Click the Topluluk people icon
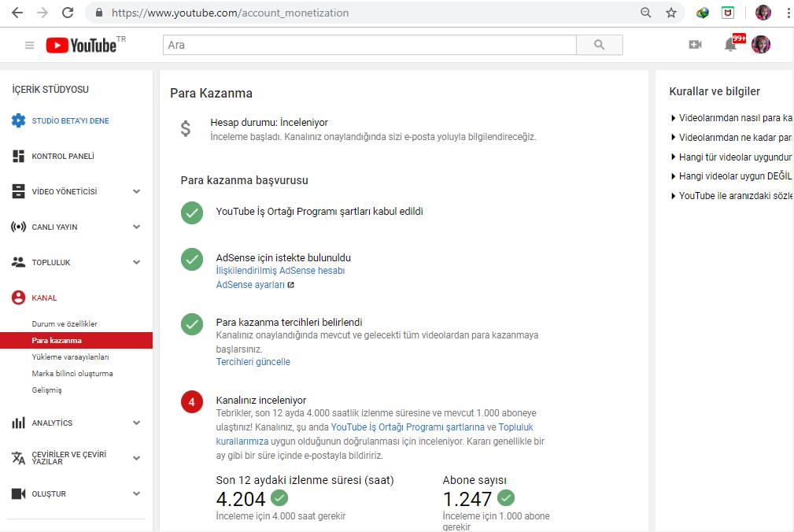794x532 pixels. 18,262
